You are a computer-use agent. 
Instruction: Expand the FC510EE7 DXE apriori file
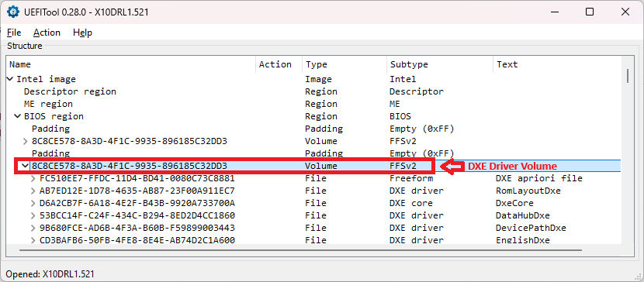(x=33, y=178)
